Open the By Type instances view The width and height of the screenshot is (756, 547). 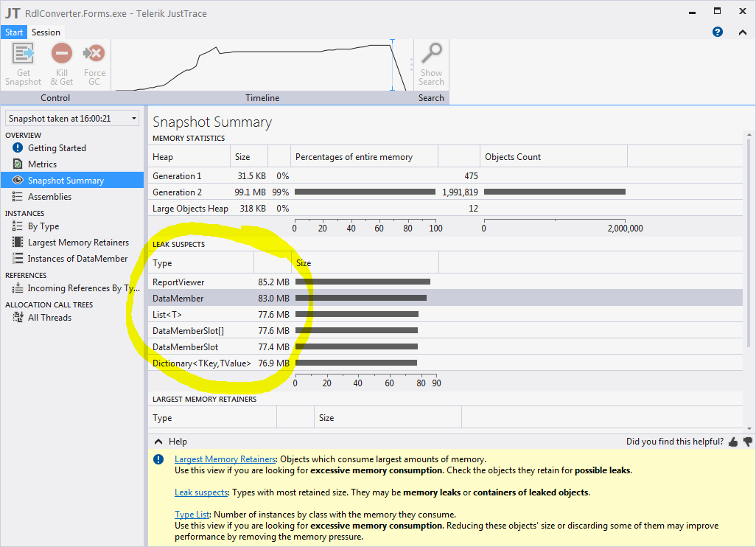(x=43, y=226)
